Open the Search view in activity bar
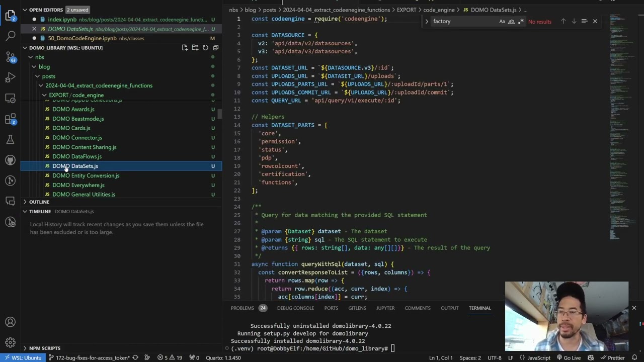644x362 pixels. (10, 36)
